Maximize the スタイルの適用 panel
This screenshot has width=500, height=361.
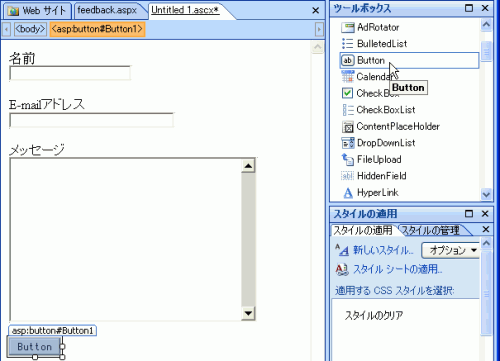[469, 213]
